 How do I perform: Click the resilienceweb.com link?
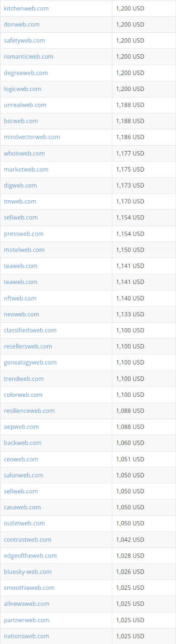[x=29, y=411]
